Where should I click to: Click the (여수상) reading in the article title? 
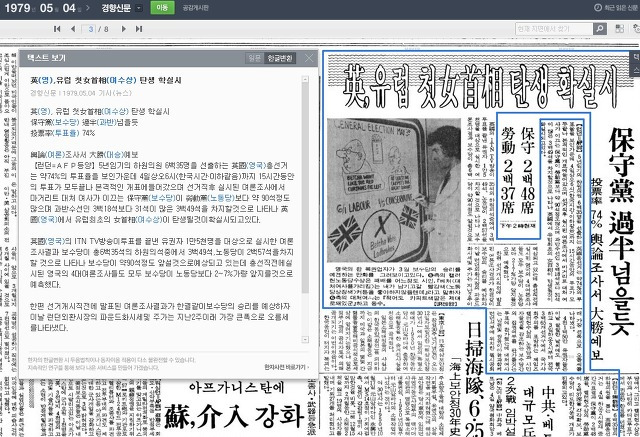(x=120, y=80)
